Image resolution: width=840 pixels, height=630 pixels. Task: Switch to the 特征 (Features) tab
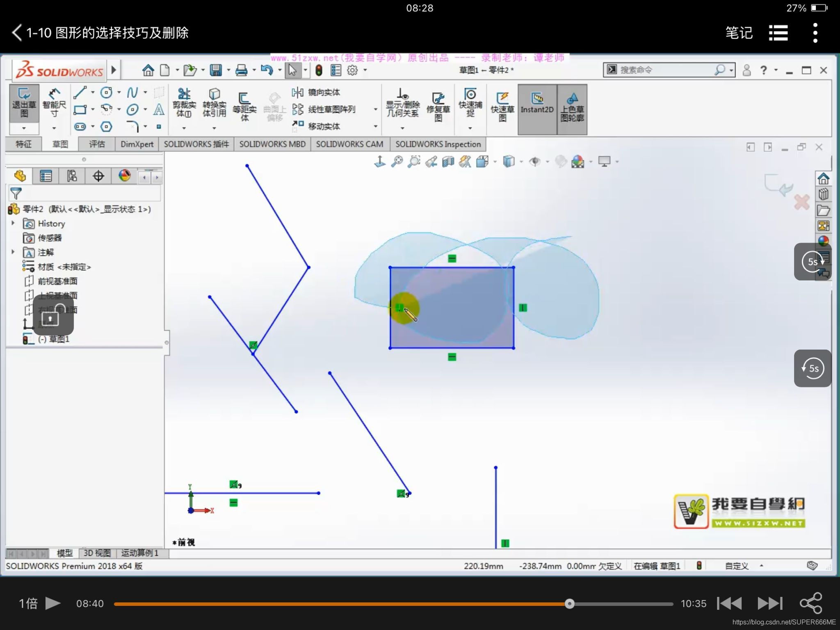click(23, 144)
